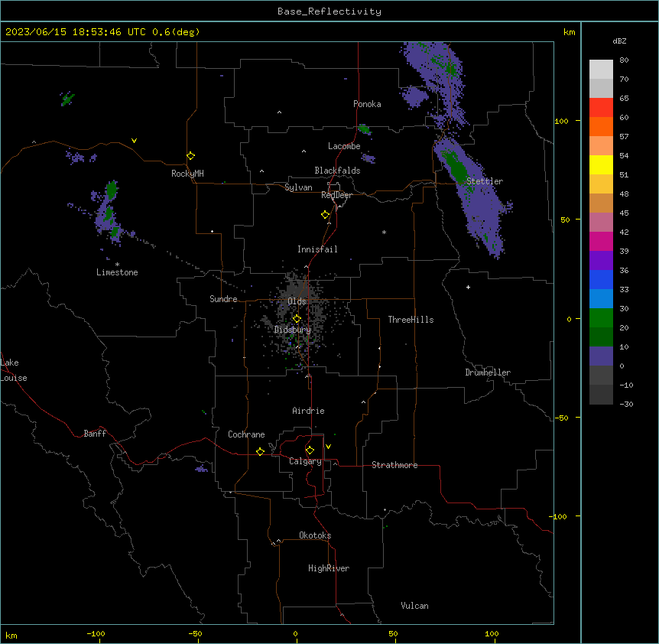Click the Banff label

[95, 434]
